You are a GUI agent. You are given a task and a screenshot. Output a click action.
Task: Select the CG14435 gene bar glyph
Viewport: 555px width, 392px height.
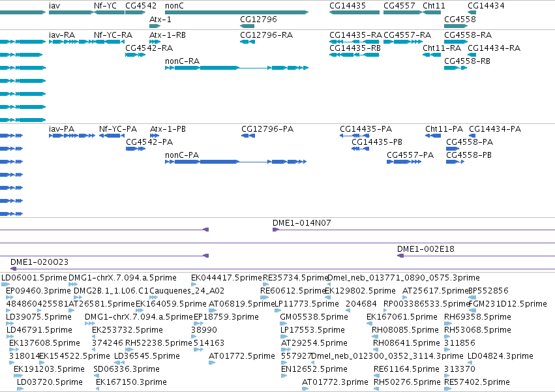[x=354, y=12]
